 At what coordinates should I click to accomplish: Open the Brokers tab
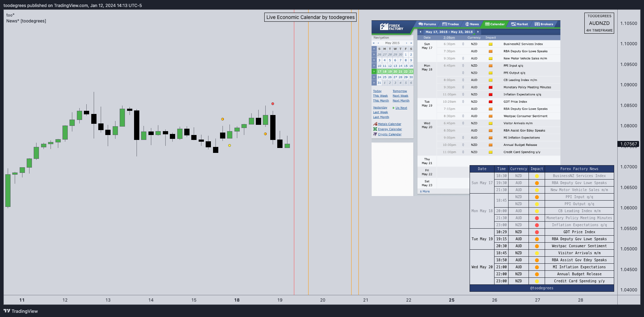pos(544,24)
